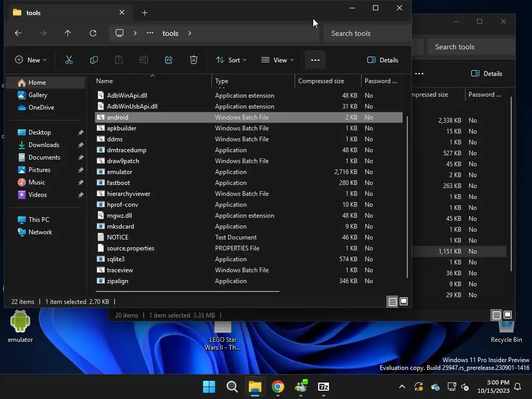Open Gallery in navigation pane
Viewport: 532px width, 399px height.
tap(37, 95)
